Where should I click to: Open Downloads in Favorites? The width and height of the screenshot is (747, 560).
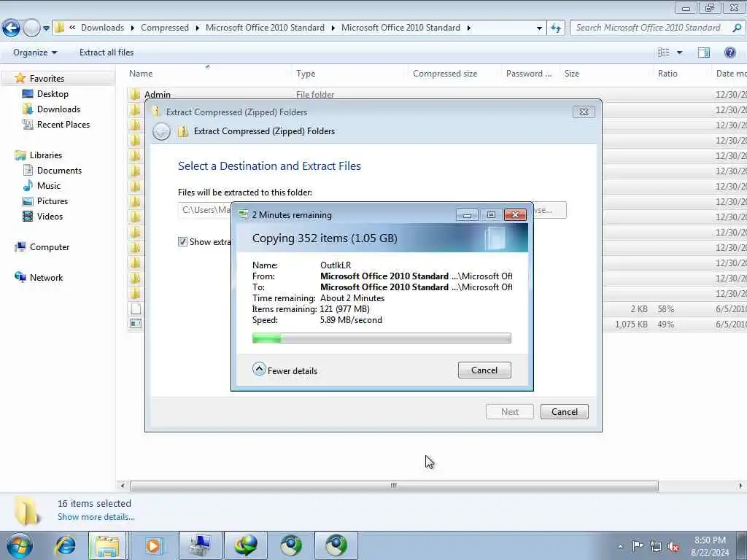58,109
